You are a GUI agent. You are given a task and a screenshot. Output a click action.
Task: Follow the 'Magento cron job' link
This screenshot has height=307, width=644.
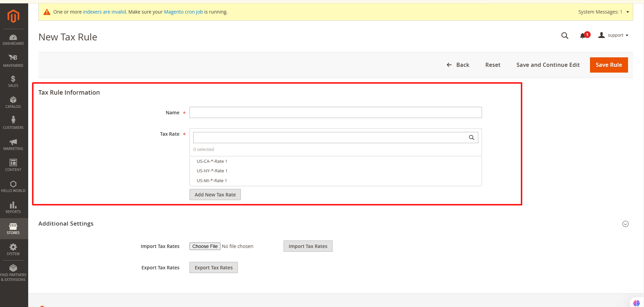pyautogui.click(x=183, y=12)
